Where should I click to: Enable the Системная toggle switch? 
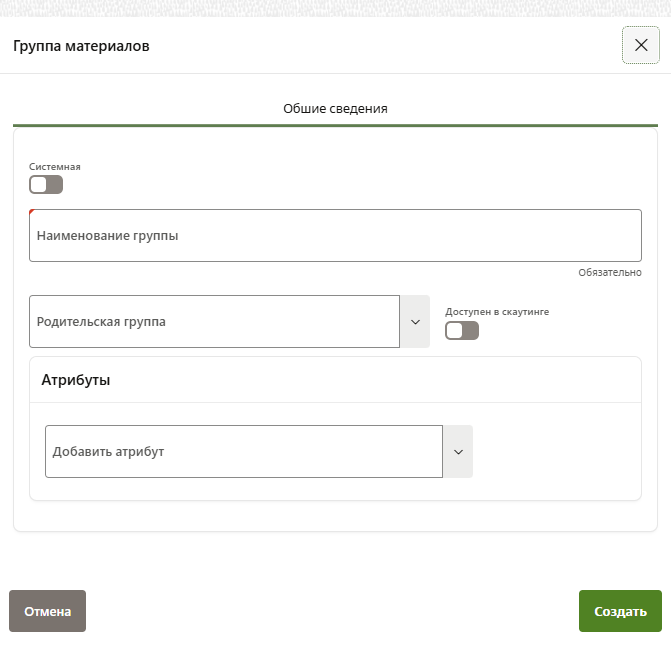coord(46,184)
